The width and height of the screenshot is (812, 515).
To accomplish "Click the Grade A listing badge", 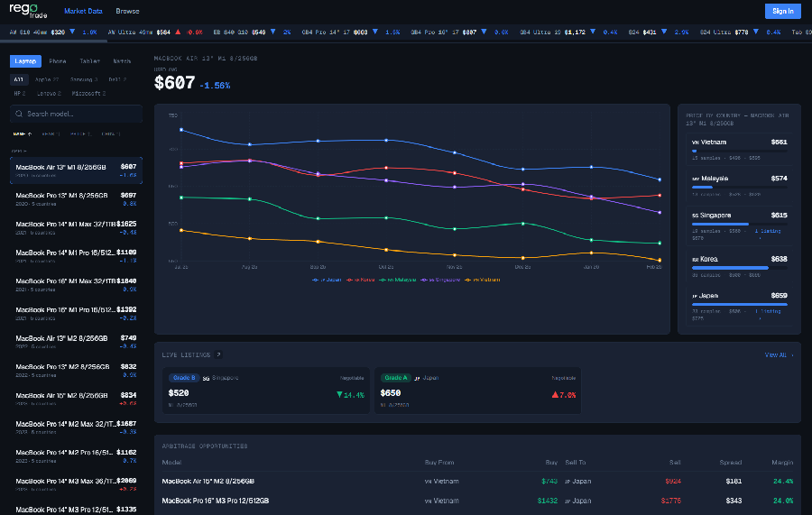I will tap(395, 378).
